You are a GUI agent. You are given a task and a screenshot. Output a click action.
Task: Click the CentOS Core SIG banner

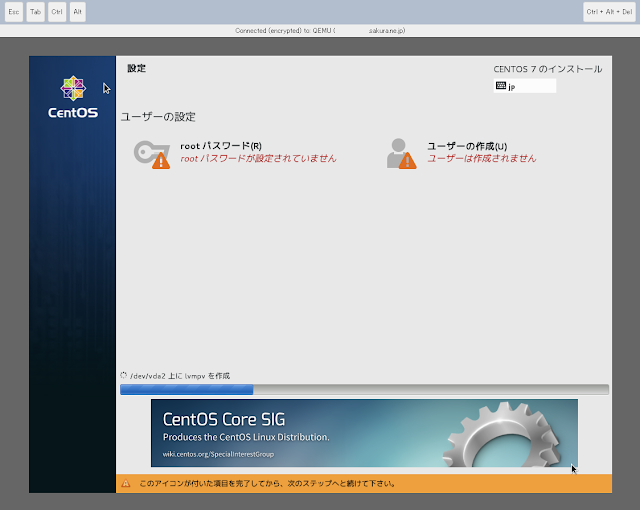364,433
